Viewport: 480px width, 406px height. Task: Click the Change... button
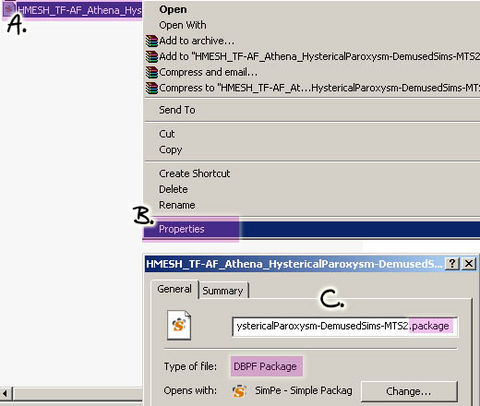409,391
